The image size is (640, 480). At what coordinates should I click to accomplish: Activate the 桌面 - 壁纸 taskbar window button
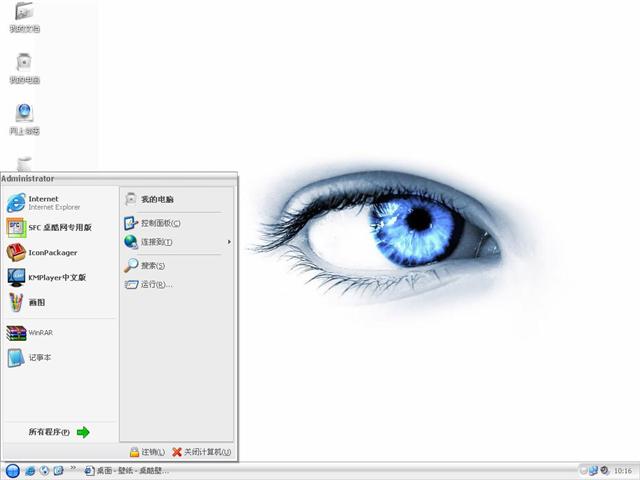(x=126, y=471)
